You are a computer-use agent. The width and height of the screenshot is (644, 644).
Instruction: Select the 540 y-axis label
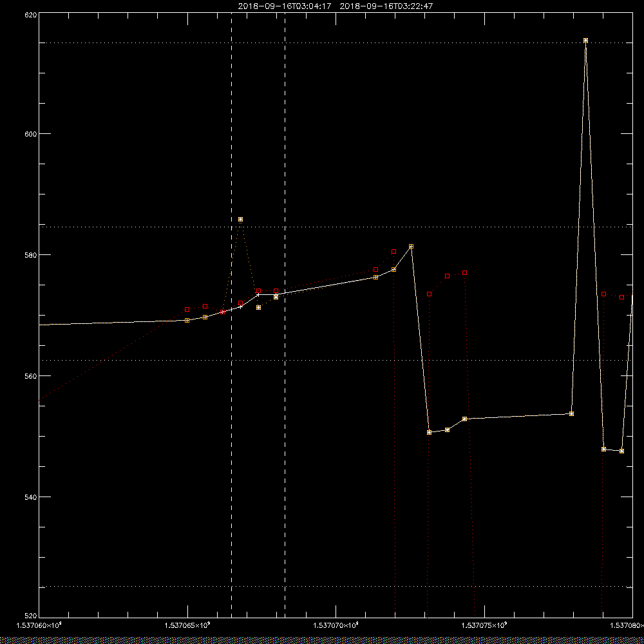pos(31,497)
